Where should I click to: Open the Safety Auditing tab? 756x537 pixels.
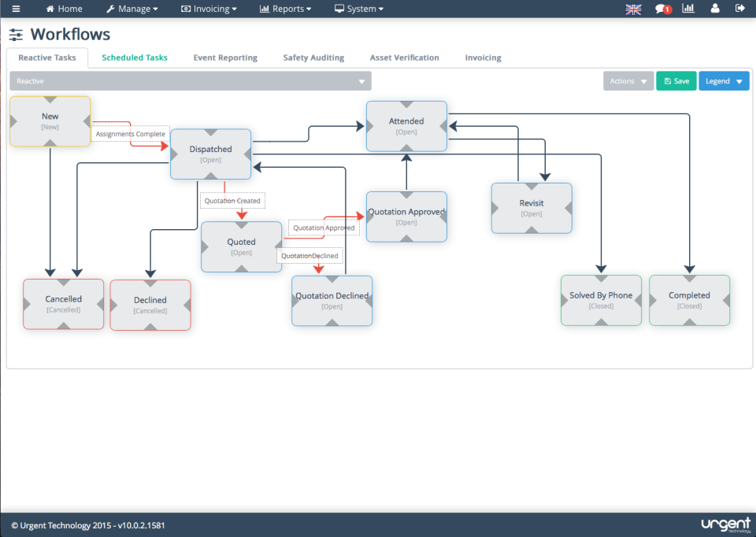click(x=313, y=57)
